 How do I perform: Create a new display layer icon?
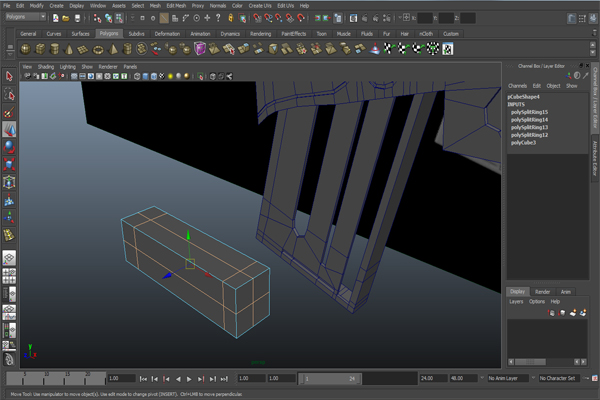point(573,313)
